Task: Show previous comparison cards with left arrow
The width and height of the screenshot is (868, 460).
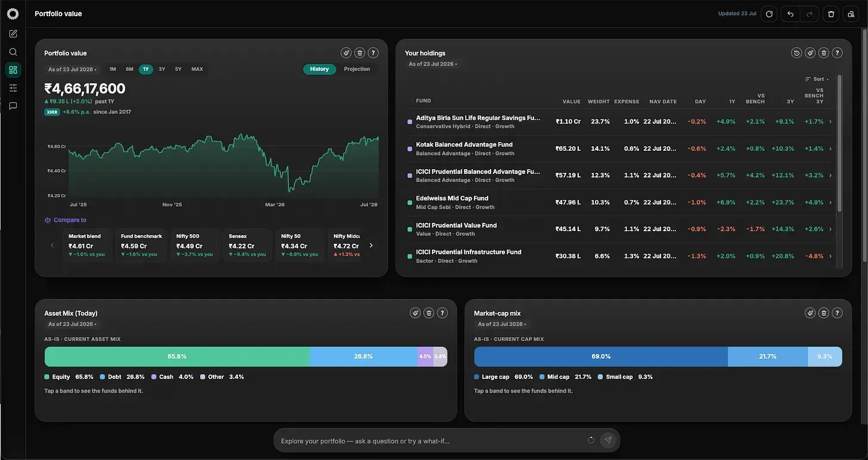Action: click(52, 245)
